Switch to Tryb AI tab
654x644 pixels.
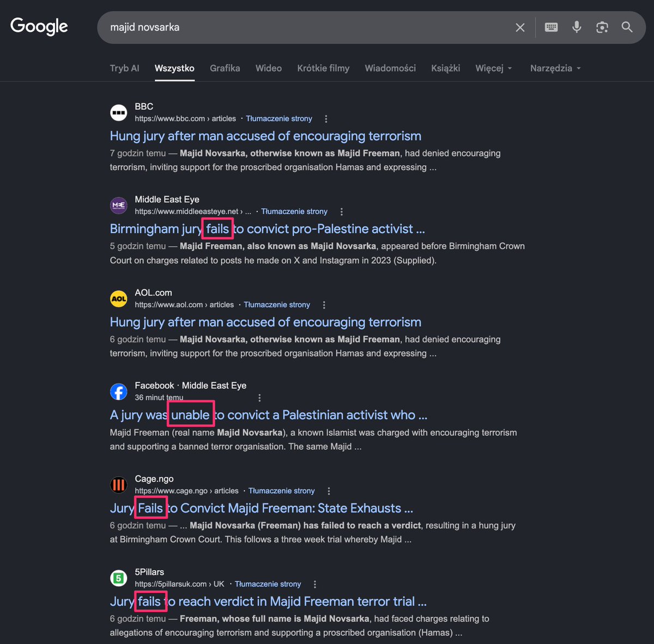click(124, 68)
